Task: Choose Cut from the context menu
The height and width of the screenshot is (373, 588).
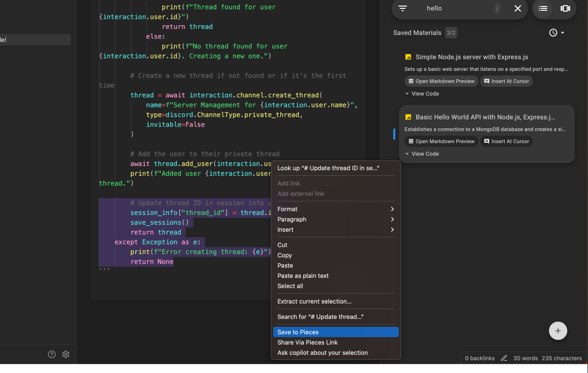Action: (x=336, y=245)
